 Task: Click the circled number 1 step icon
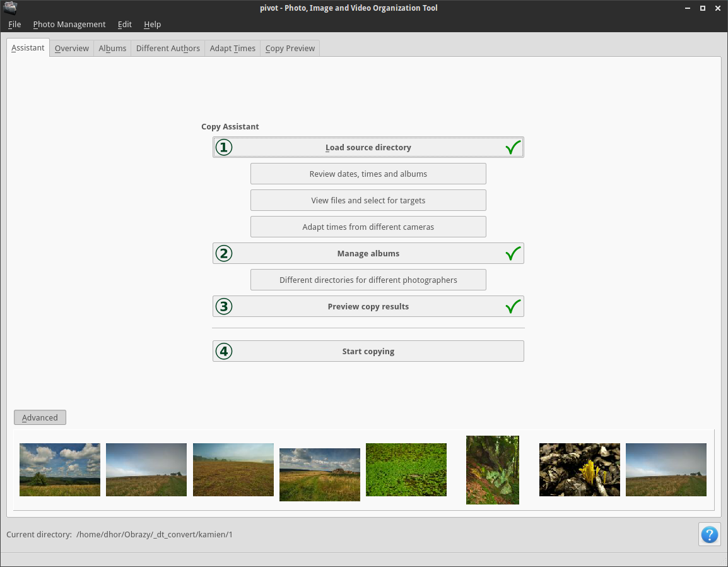pos(224,147)
